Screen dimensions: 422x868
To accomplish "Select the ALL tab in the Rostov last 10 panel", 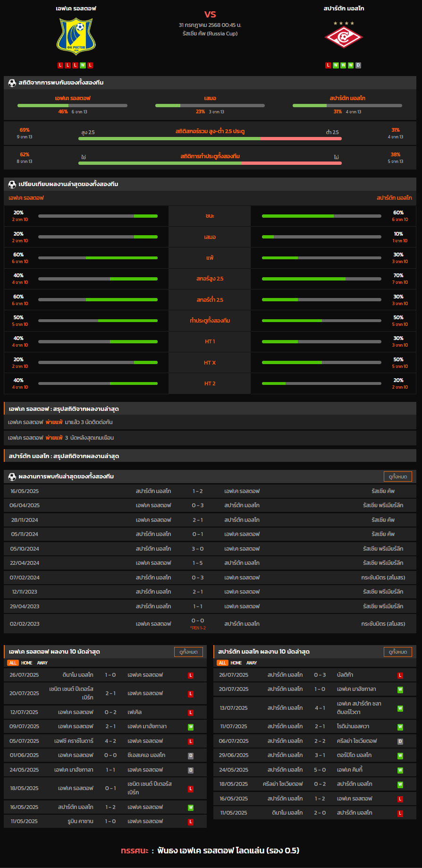I will pos(13,663).
